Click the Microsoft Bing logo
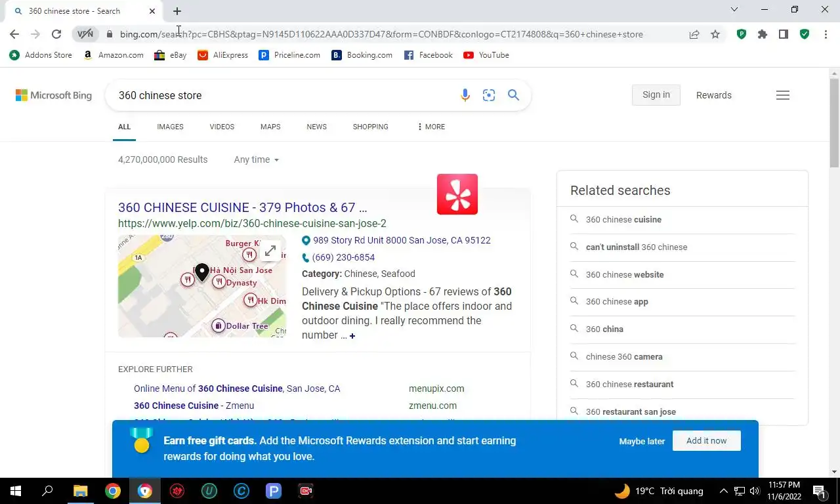 [x=54, y=95]
